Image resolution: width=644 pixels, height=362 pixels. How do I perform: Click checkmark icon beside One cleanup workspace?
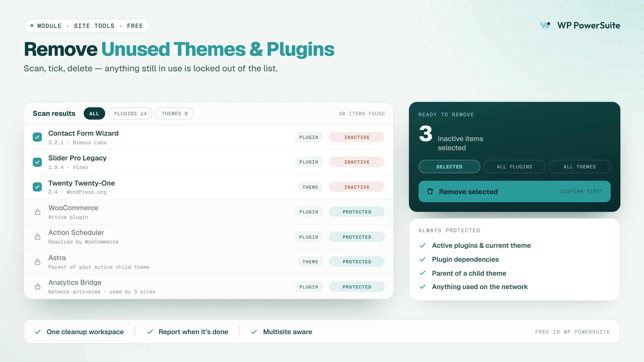[38, 332]
